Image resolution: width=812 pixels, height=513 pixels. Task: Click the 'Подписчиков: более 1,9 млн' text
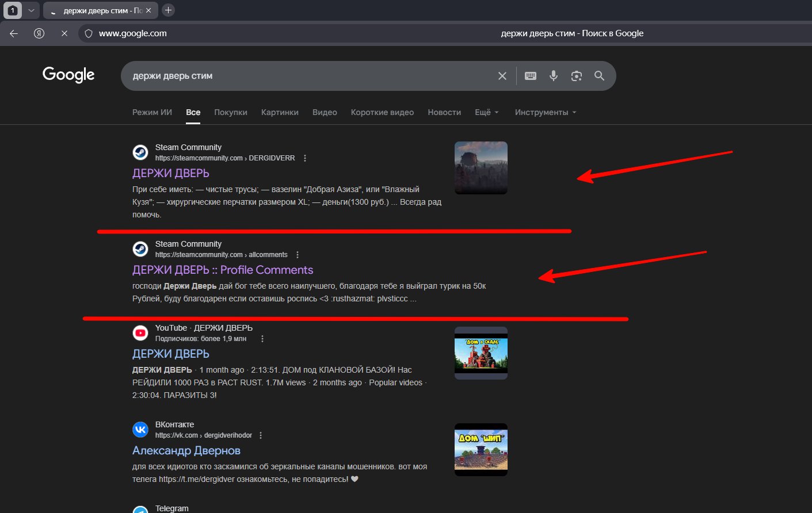pos(201,339)
